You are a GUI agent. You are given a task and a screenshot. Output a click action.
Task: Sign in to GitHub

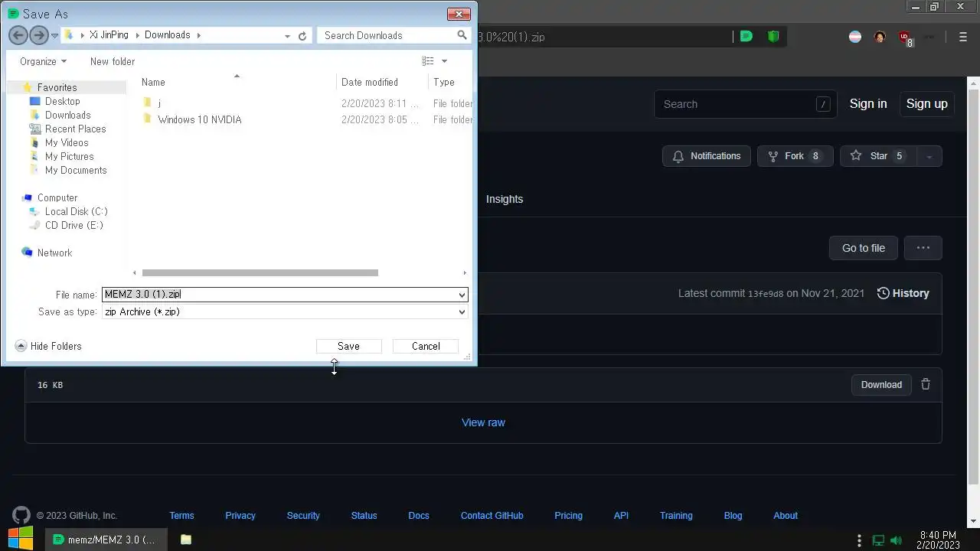point(868,104)
